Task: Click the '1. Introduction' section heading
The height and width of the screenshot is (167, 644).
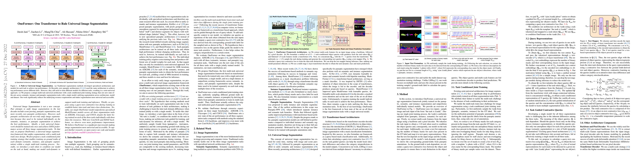Action: 73,137
